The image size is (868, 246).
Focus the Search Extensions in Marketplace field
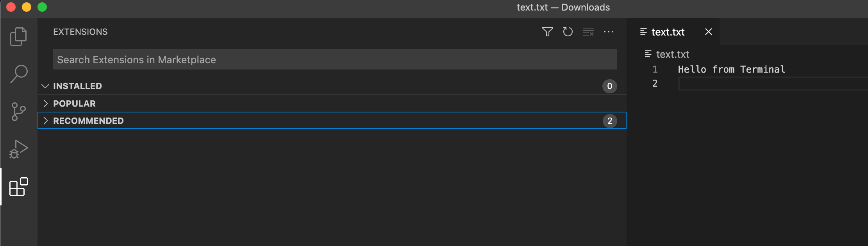click(x=335, y=59)
